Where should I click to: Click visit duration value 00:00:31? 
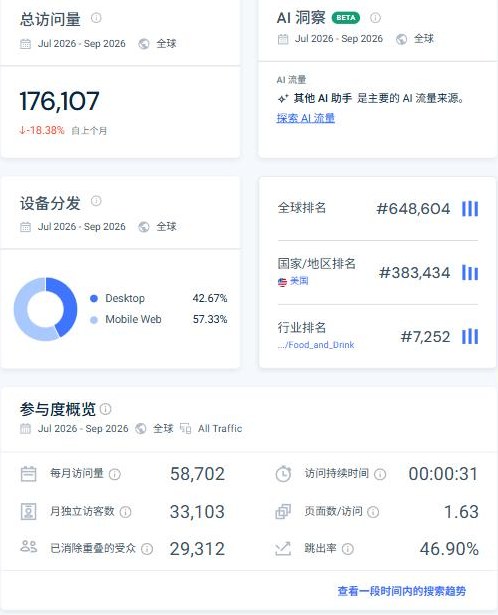pos(443,474)
